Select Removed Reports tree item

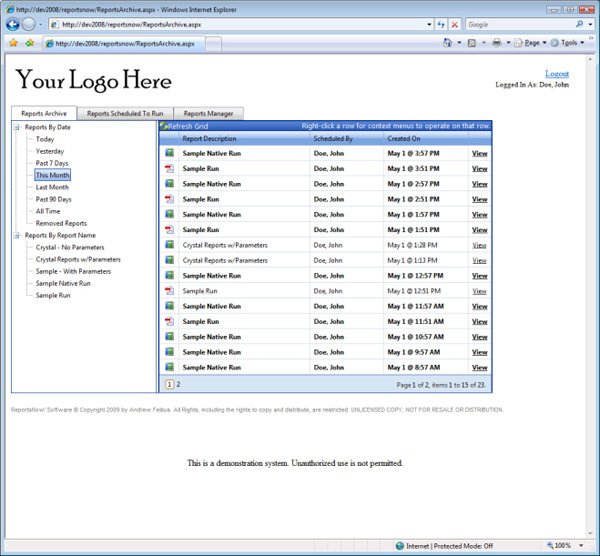61,223
